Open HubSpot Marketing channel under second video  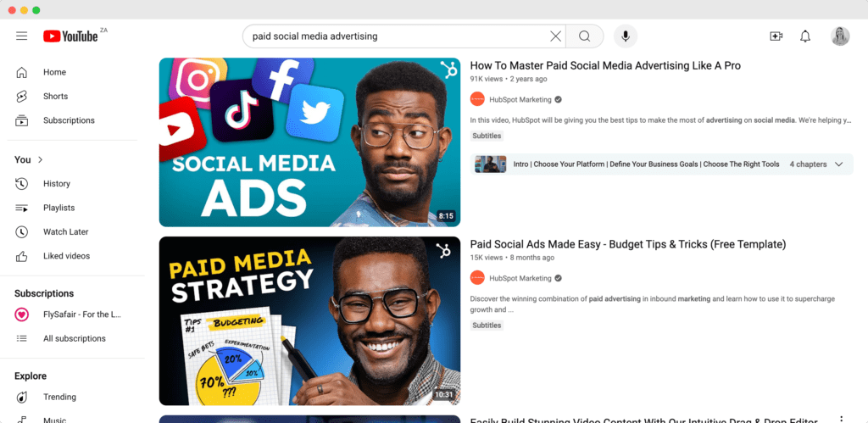coord(520,278)
